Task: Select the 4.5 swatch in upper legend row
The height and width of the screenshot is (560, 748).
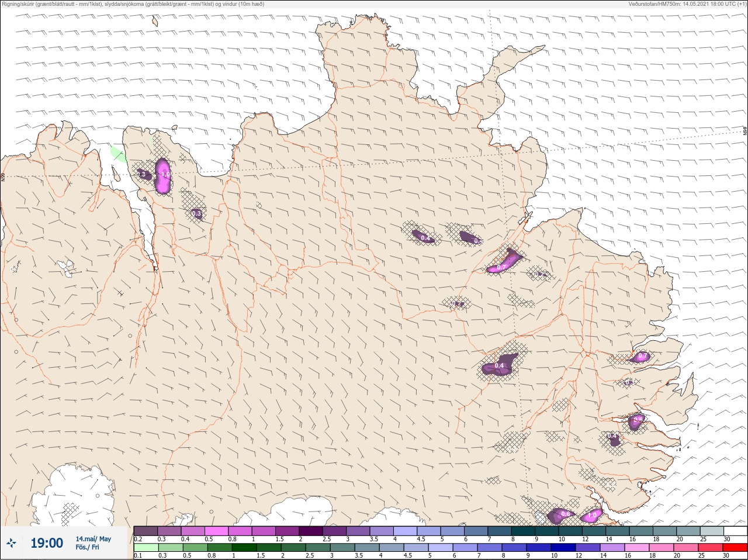Action: pos(429,531)
